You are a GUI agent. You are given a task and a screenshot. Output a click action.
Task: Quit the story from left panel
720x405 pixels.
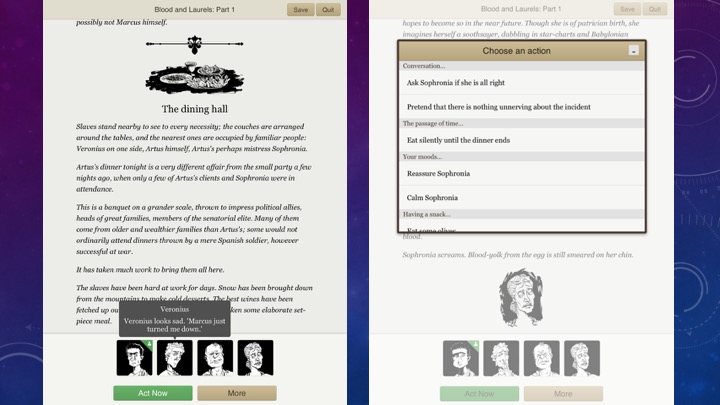tap(328, 9)
